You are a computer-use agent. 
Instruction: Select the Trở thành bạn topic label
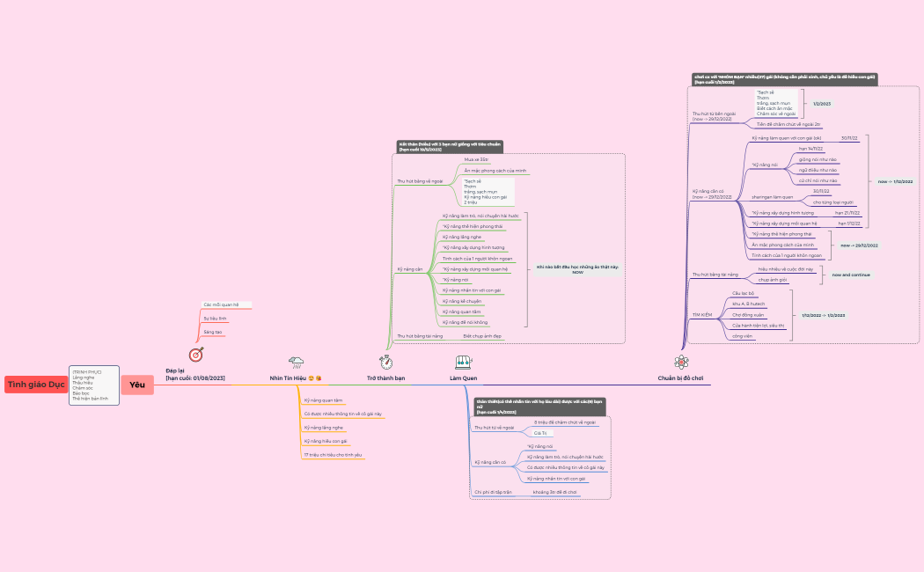coord(386,378)
